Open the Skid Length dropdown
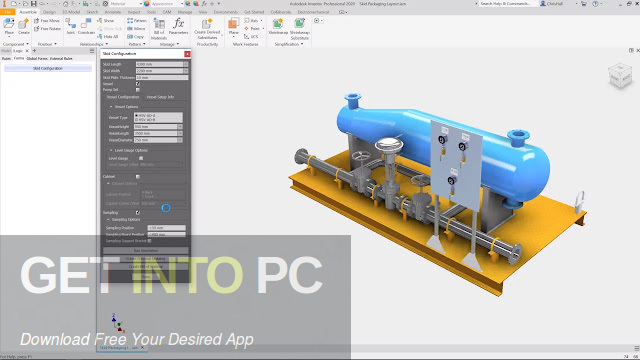This screenshot has width=640, height=360. [186, 64]
